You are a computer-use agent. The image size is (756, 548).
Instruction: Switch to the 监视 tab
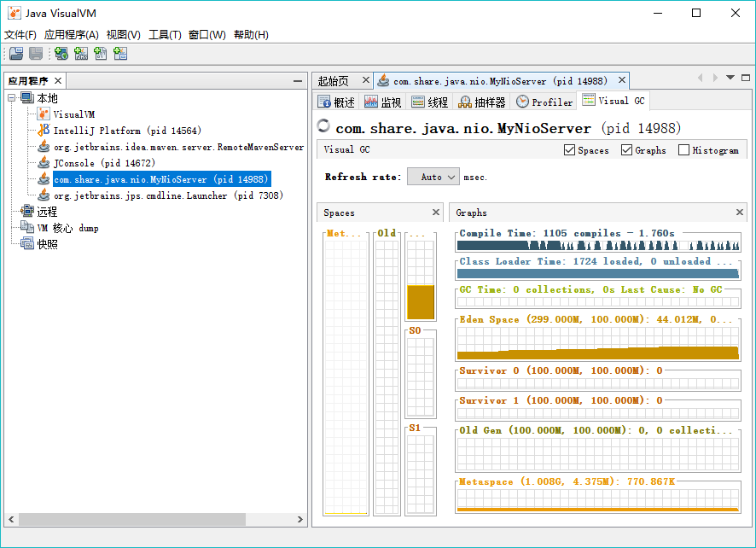(x=383, y=102)
